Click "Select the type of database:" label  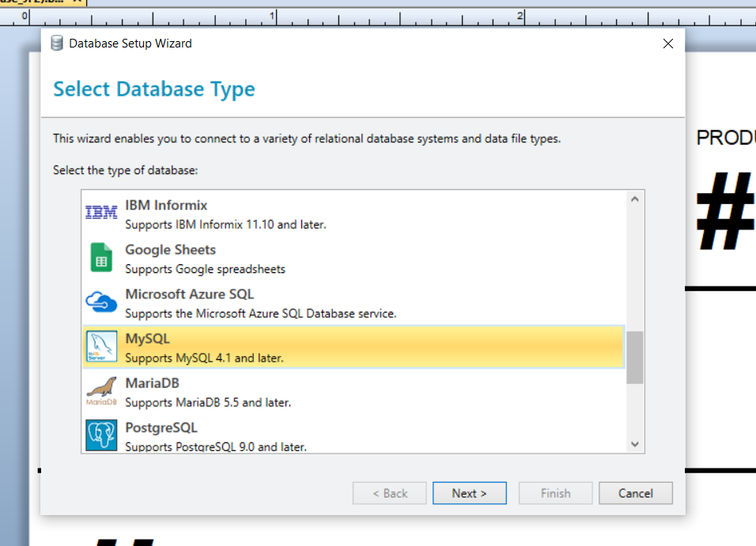coord(126,170)
